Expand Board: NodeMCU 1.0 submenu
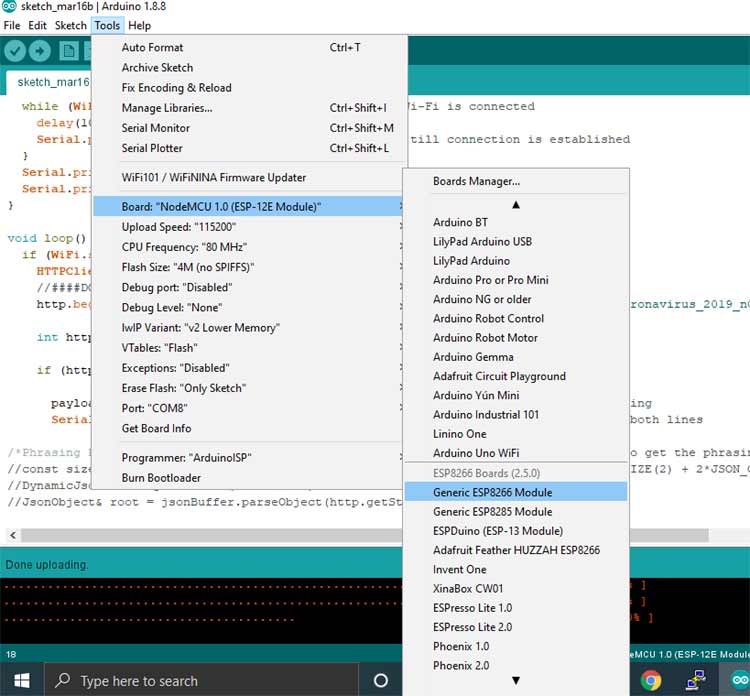 (248, 207)
